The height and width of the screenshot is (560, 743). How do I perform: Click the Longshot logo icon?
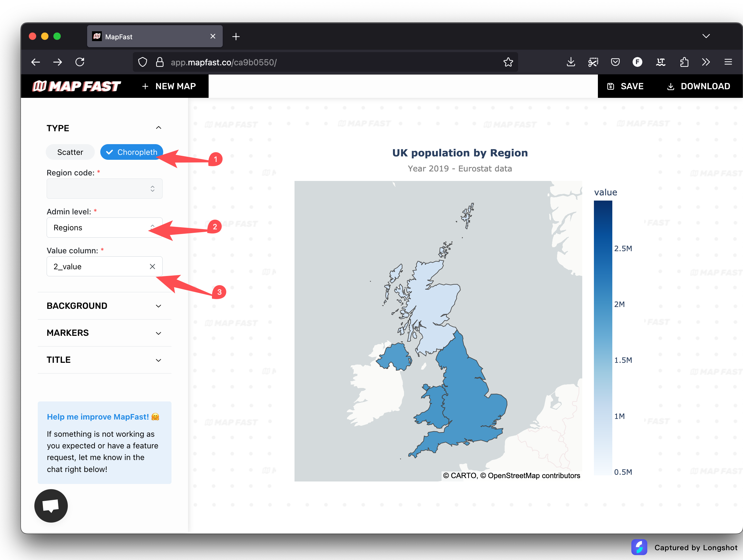(639, 547)
